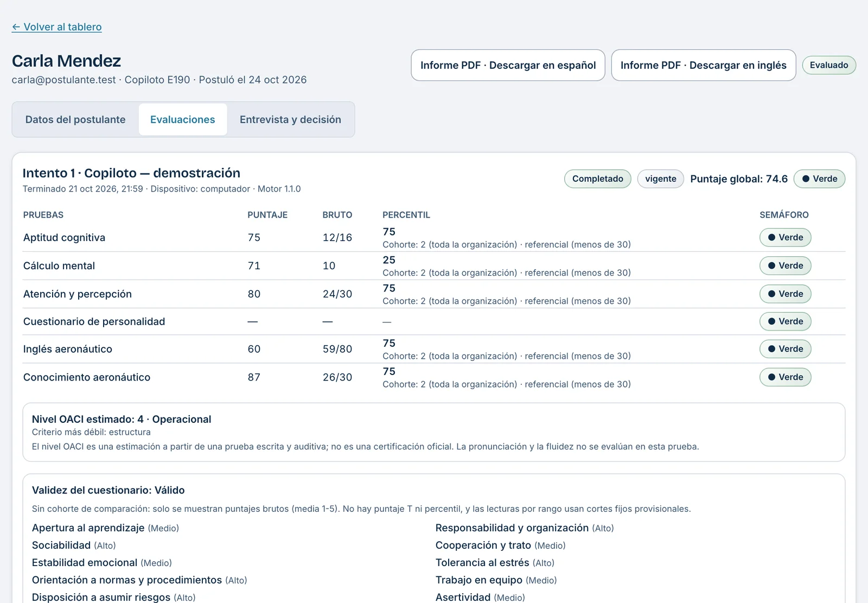Screen dimensions: 868x603
Task: Click puntaje value 87
Action: click(254, 377)
